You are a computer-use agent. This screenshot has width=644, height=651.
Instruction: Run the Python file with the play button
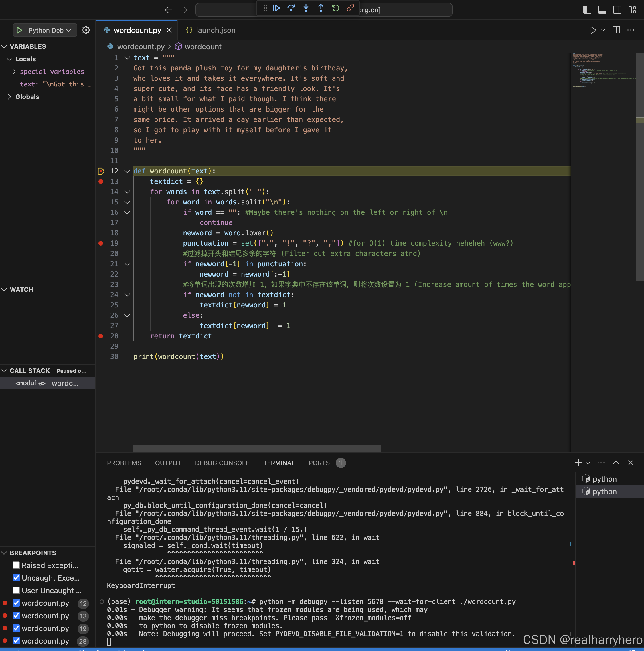click(593, 30)
